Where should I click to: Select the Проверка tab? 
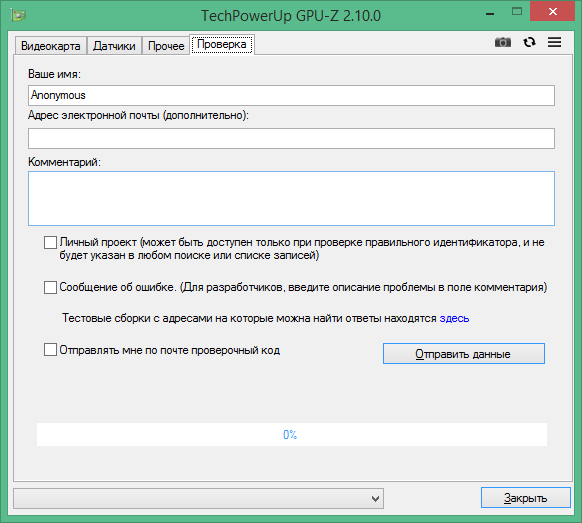pos(222,44)
